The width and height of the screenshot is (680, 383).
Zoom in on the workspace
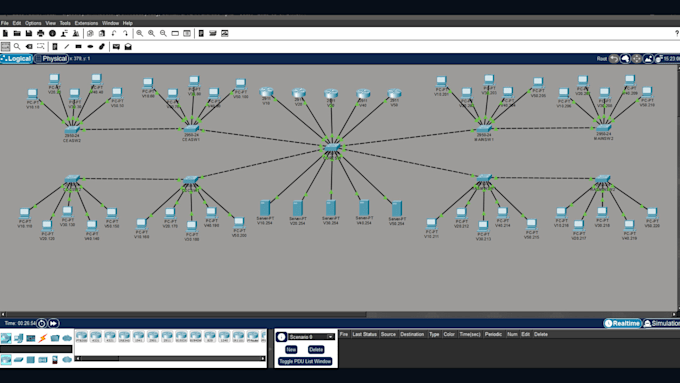(x=140, y=33)
